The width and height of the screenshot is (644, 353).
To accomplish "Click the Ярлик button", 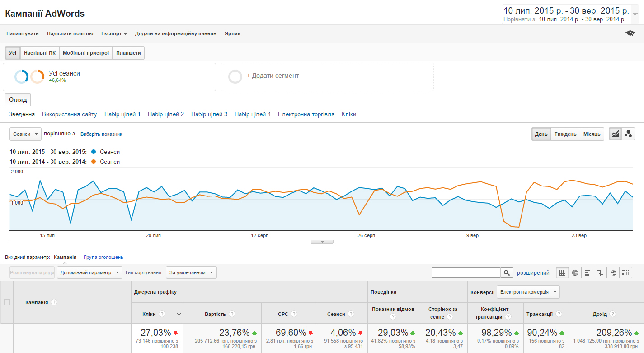I will 232,33.
